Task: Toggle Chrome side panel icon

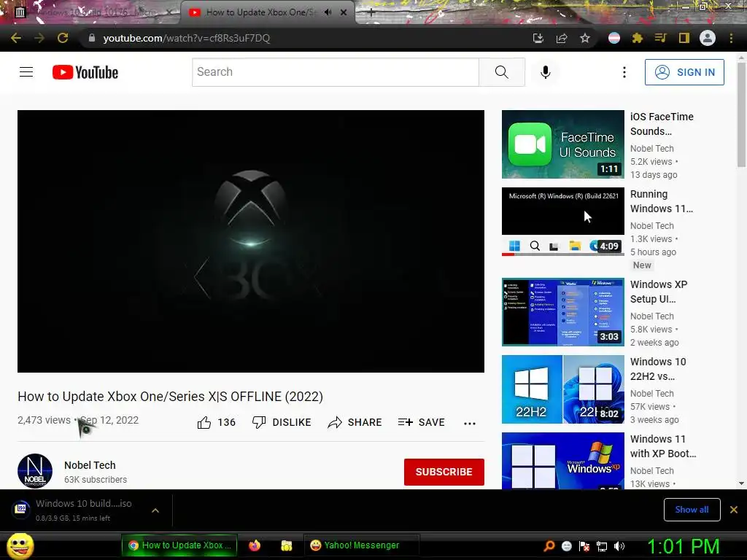Action: [x=684, y=38]
